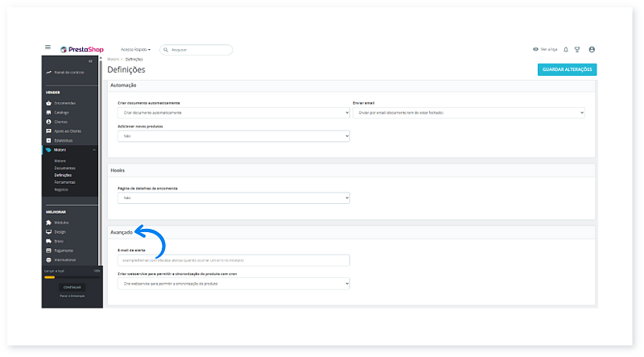
Task: Open Adicionar novos produtos dropdown
Action: coord(233,136)
